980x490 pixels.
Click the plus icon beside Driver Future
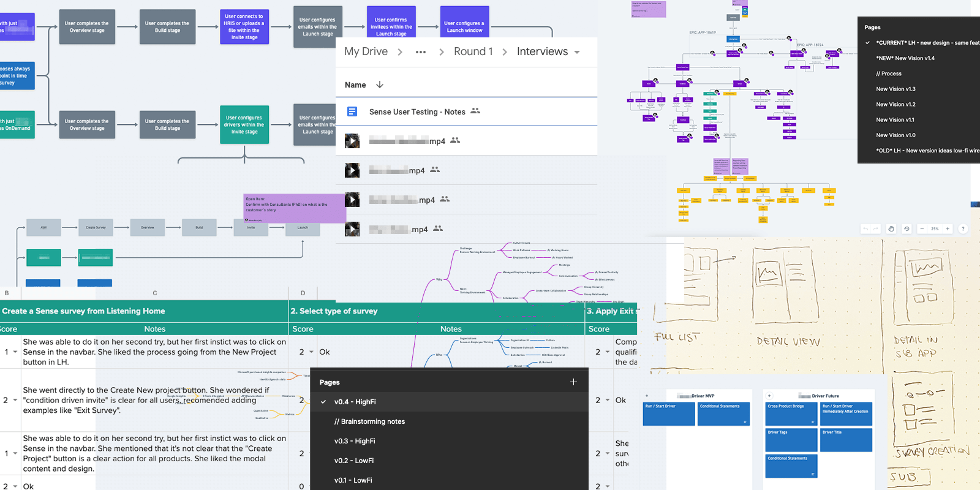click(769, 396)
